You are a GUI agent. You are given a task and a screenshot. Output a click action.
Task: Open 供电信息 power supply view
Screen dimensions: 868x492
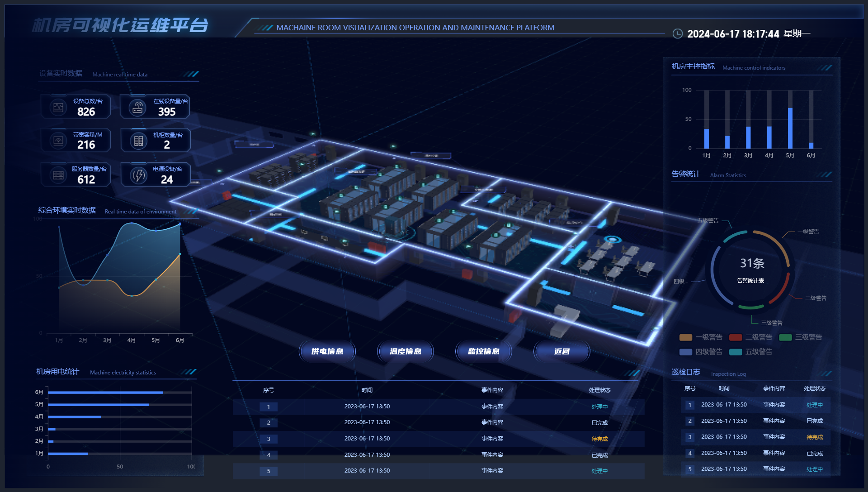[327, 351]
